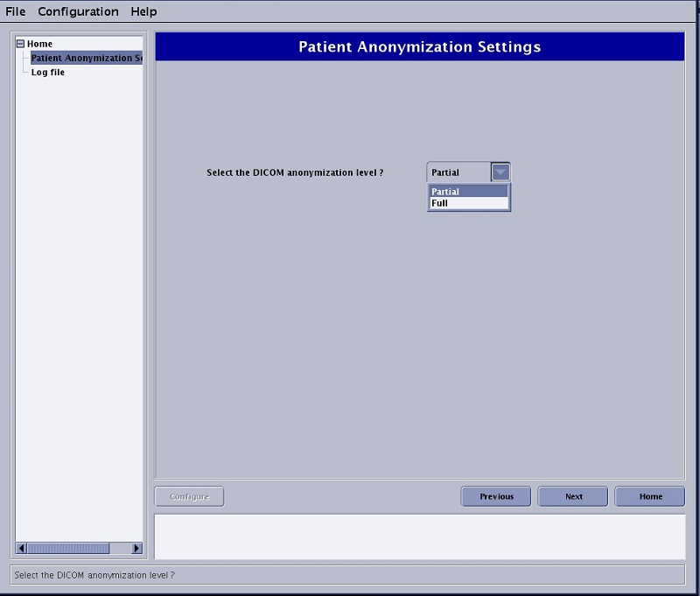
Task: Click the Home button at bottom right
Action: [x=650, y=496]
